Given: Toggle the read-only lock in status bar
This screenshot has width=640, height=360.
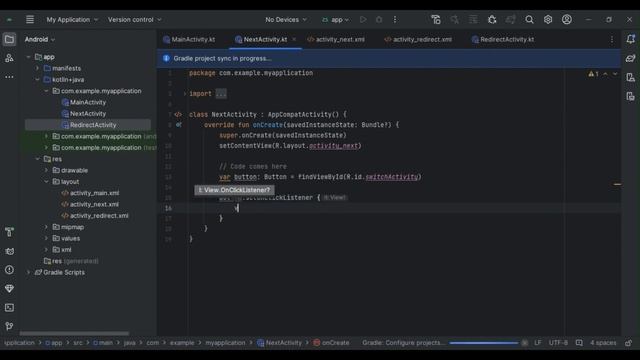Looking at the screenshot, I should 629,343.
